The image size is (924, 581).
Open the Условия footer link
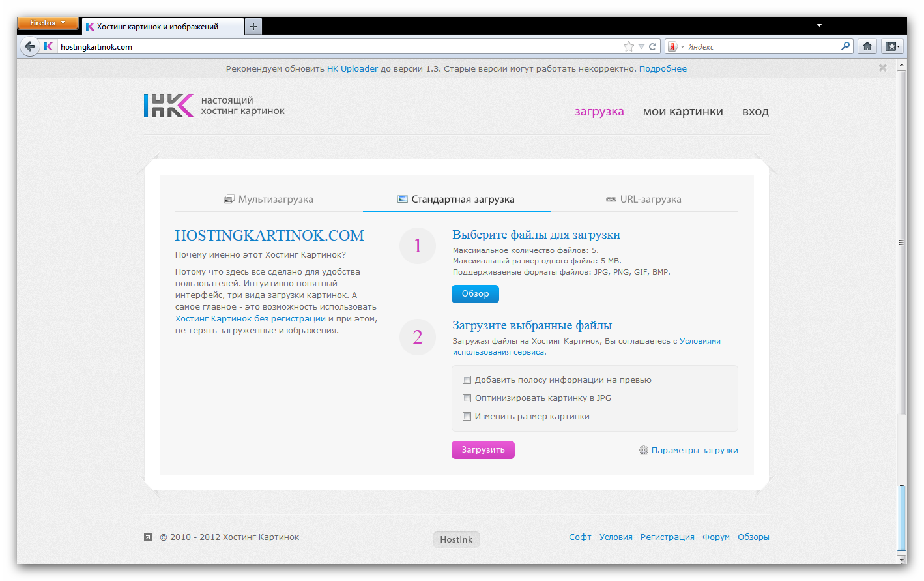pos(616,537)
